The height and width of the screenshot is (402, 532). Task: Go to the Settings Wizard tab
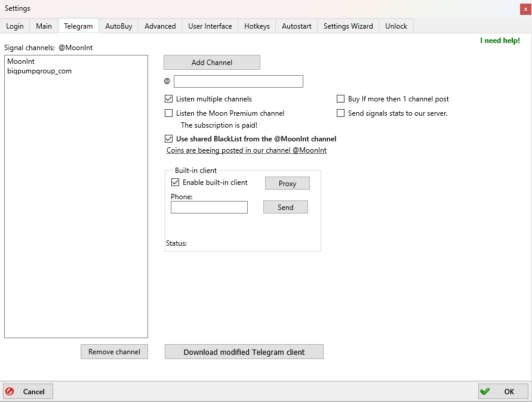348,26
